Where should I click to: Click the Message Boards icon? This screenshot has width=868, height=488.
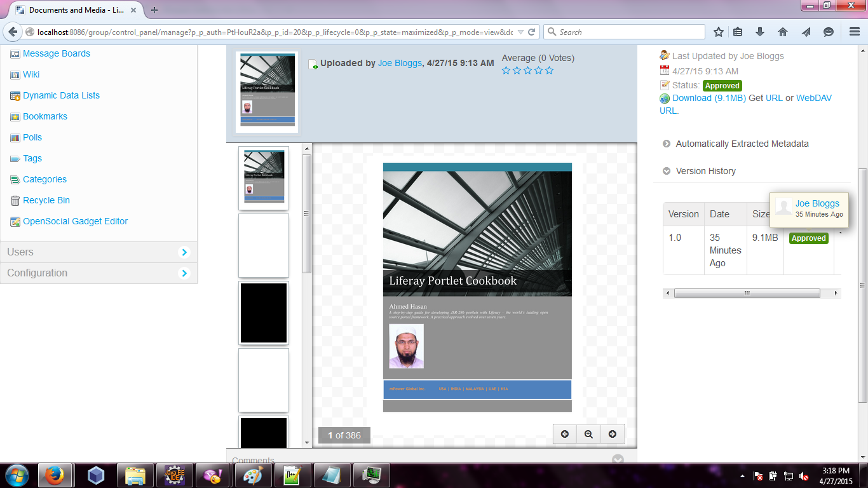(x=15, y=54)
